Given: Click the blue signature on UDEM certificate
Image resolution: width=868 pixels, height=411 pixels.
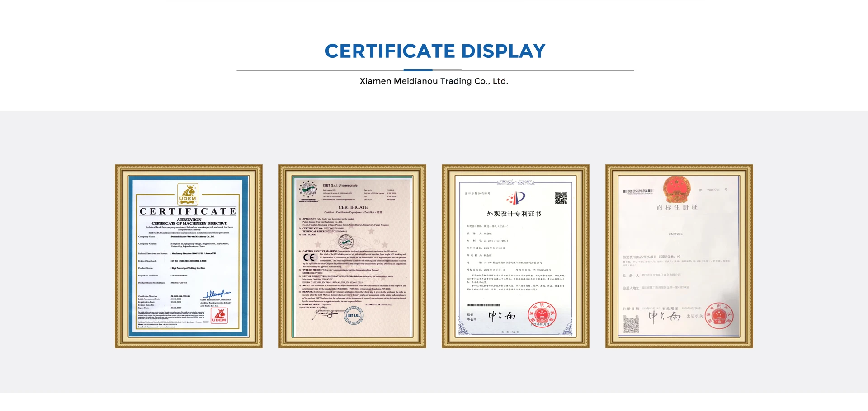Looking at the screenshot, I should click(217, 294).
